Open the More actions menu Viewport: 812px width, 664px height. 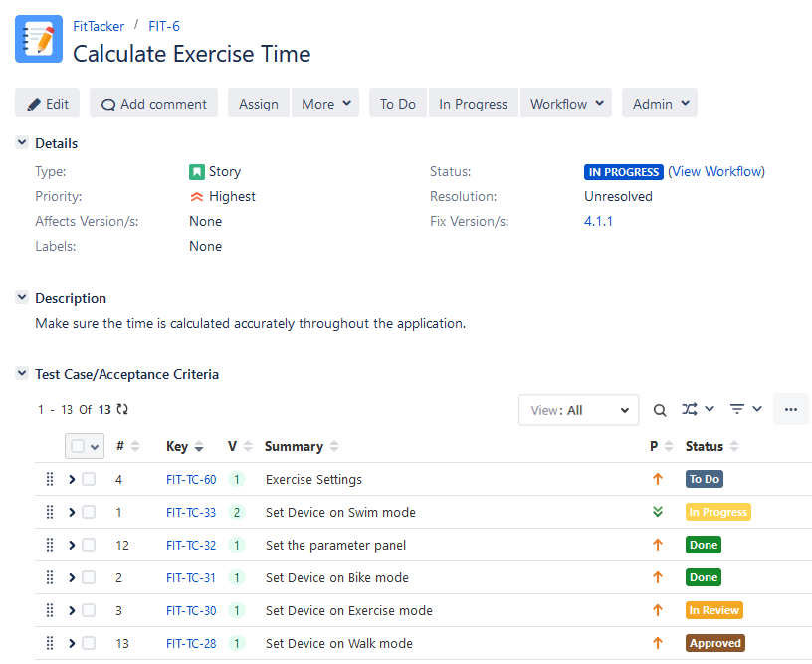(325, 104)
